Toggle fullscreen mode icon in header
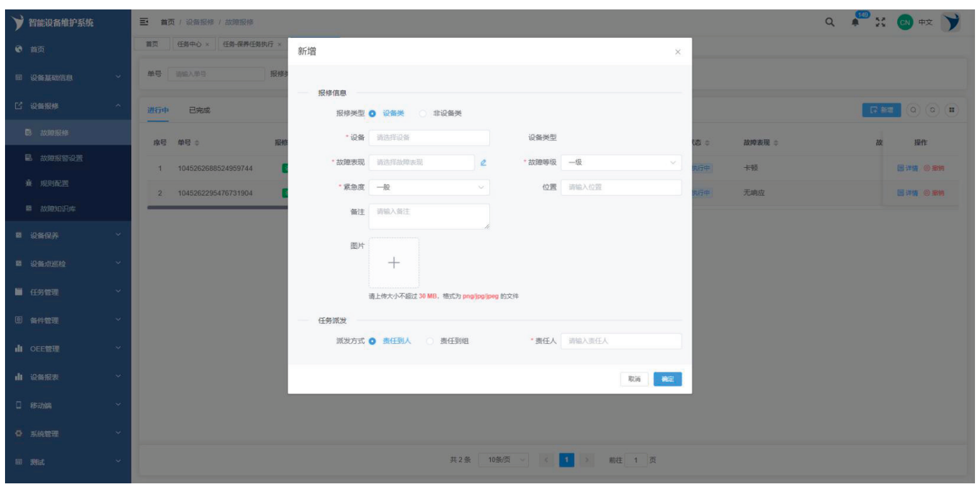Image resolution: width=980 pixels, height=489 pixels. [880, 23]
